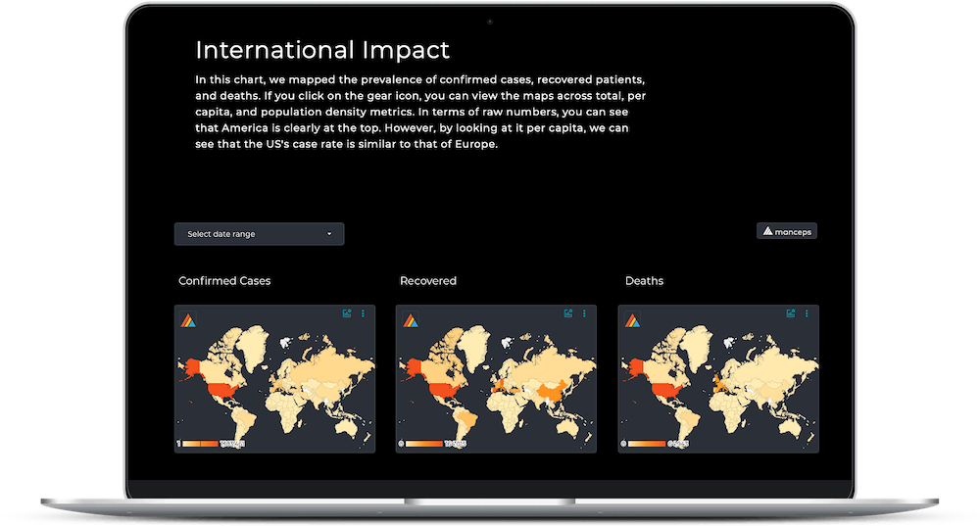The image size is (980, 526).
Task: Click the manceps badge button
Action: [x=787, y=231]
